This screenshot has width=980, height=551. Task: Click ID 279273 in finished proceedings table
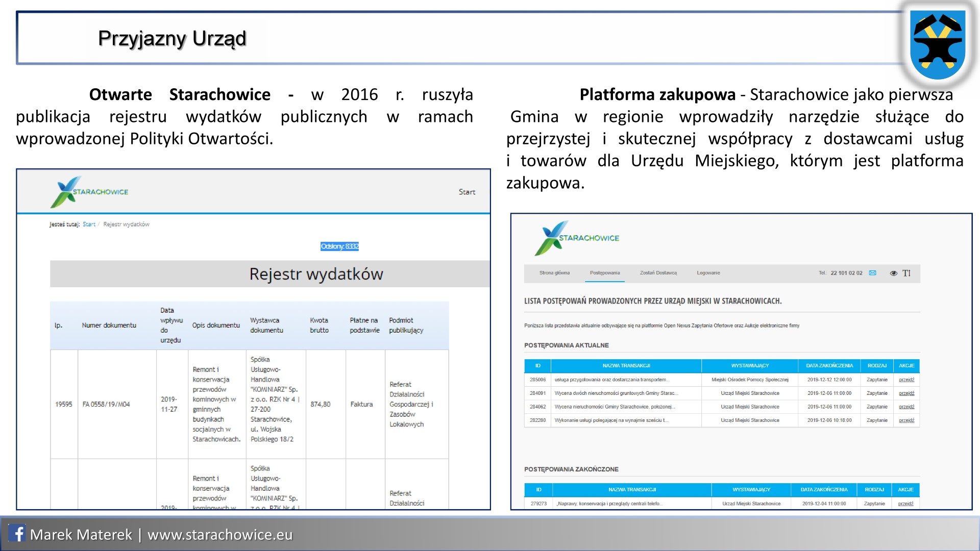(538, 504)
